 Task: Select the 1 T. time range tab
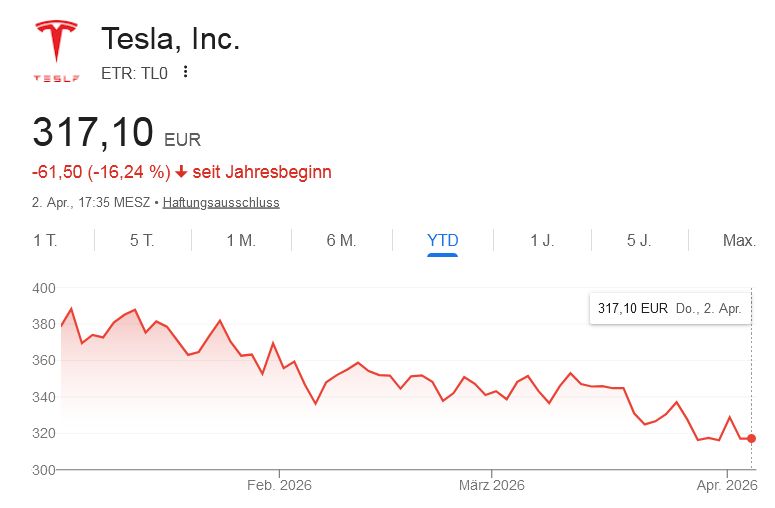pos(44,240)
